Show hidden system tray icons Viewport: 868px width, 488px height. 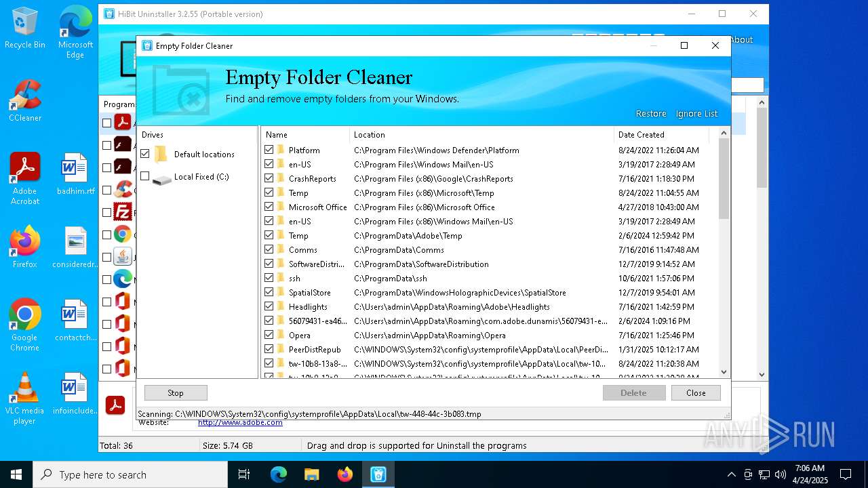pos(731,474)
